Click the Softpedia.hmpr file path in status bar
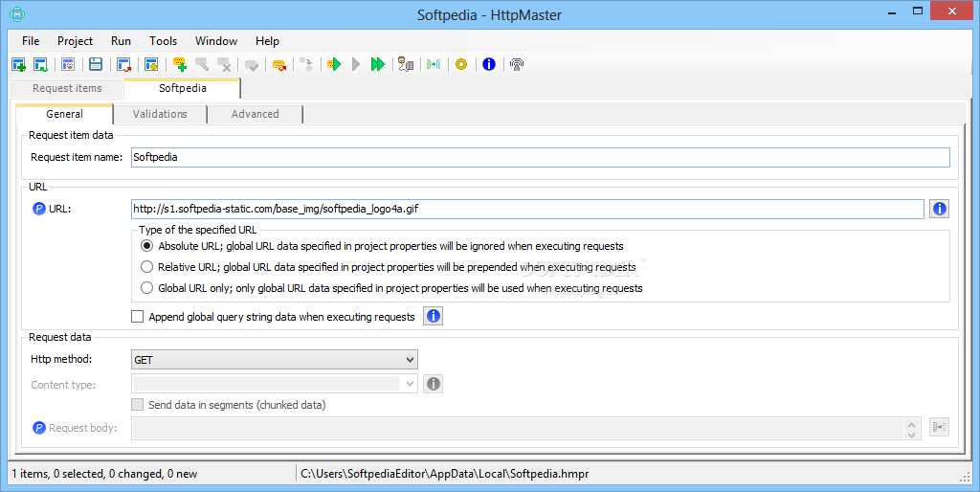Viewport: 980px width, 492px height. tap(444, 474)
